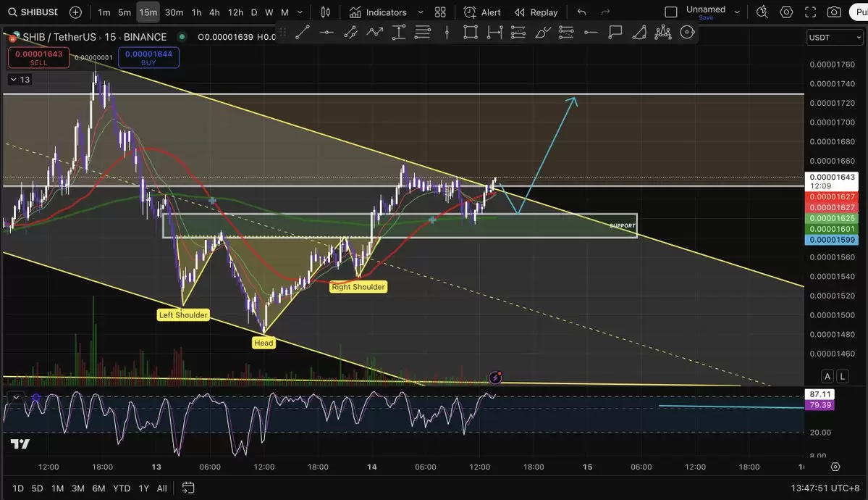Add a symbol with the plus icon
This screenshot has width=868, height=500.
coord(76,12)
